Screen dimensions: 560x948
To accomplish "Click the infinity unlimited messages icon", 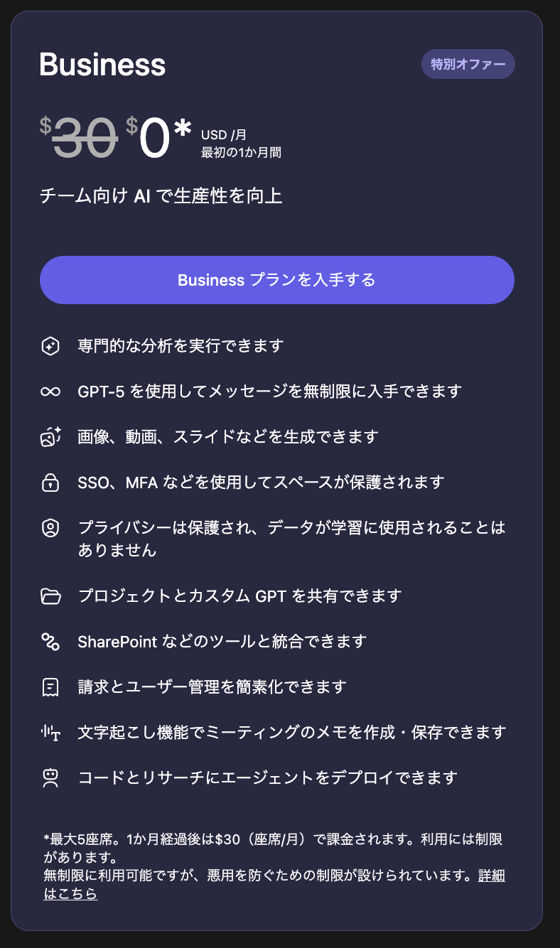I will [x=50, y=392].
